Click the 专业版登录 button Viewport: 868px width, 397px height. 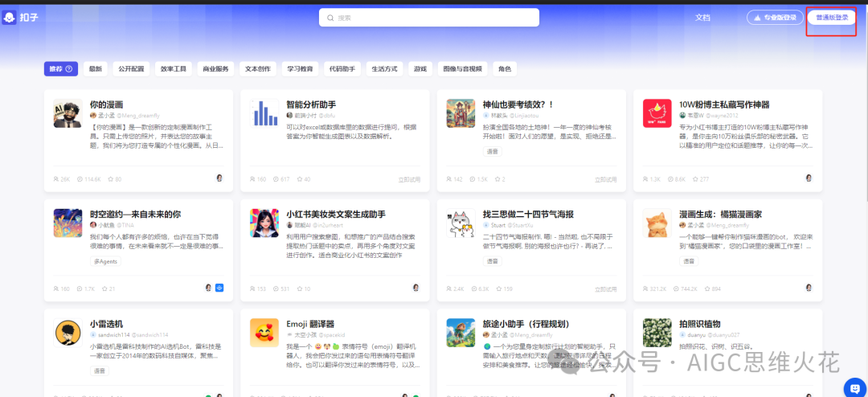[775, 18]
